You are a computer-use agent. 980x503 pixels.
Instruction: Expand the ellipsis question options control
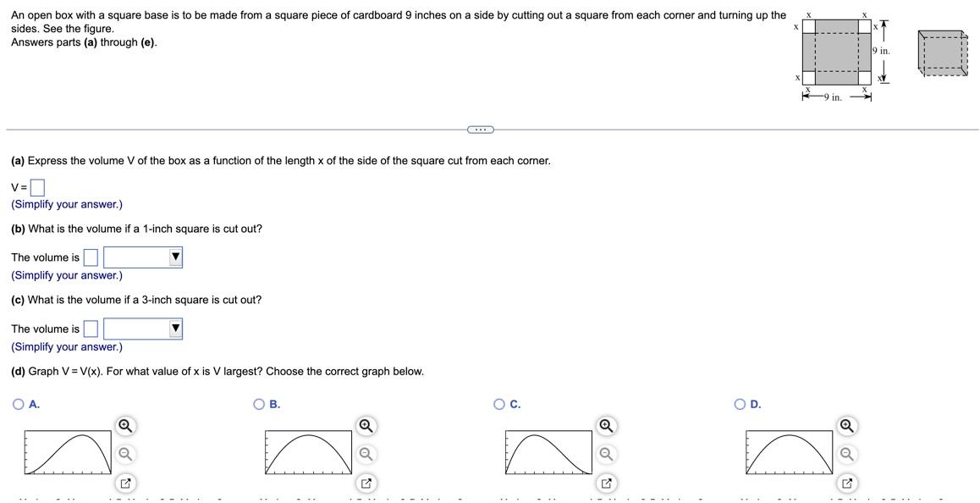tap(481, 128)
